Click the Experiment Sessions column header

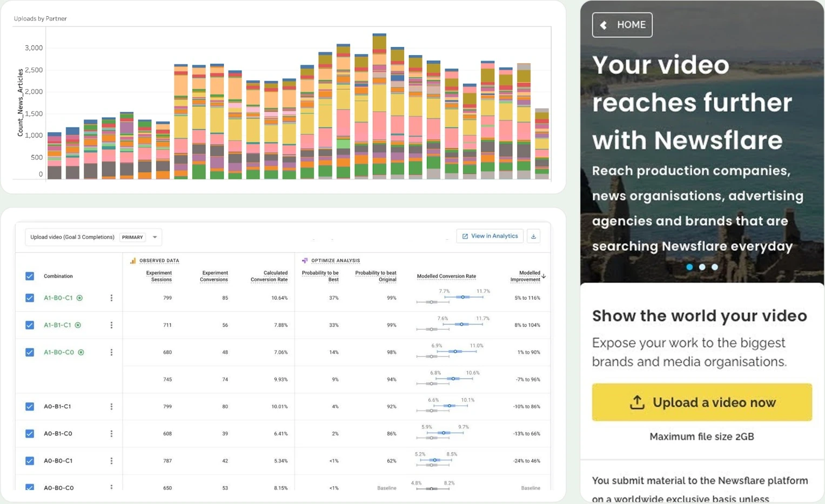[159, 276]
